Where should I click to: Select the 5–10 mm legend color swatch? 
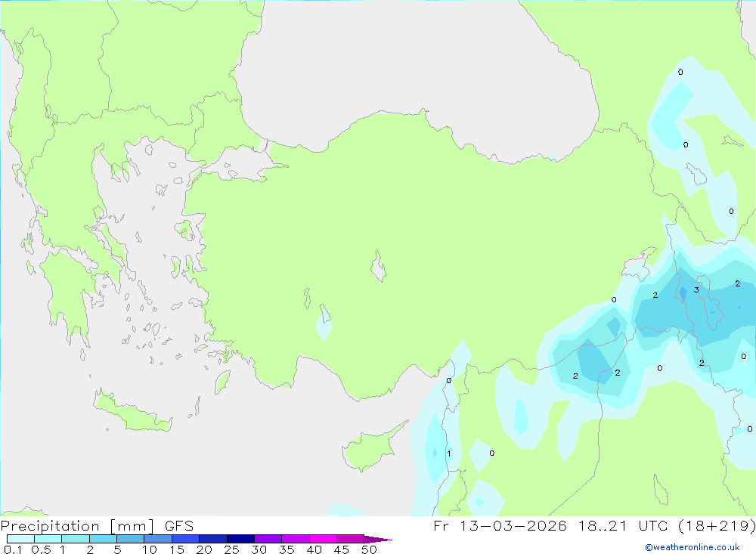131,539
